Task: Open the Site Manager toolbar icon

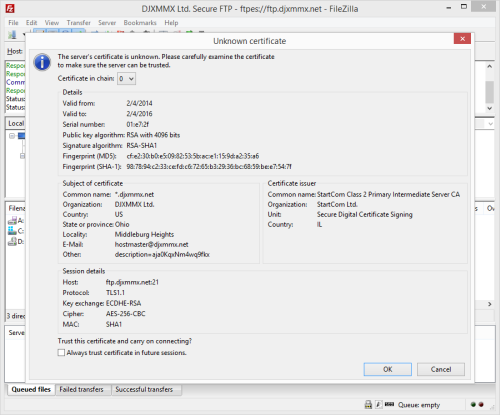Action: [x=13, y=34]
